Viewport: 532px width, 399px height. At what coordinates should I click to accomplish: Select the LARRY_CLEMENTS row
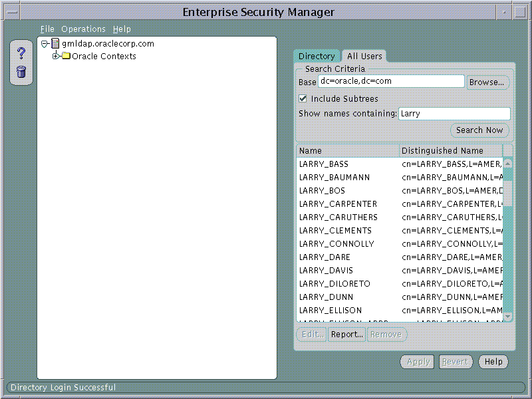coord(400,231)
